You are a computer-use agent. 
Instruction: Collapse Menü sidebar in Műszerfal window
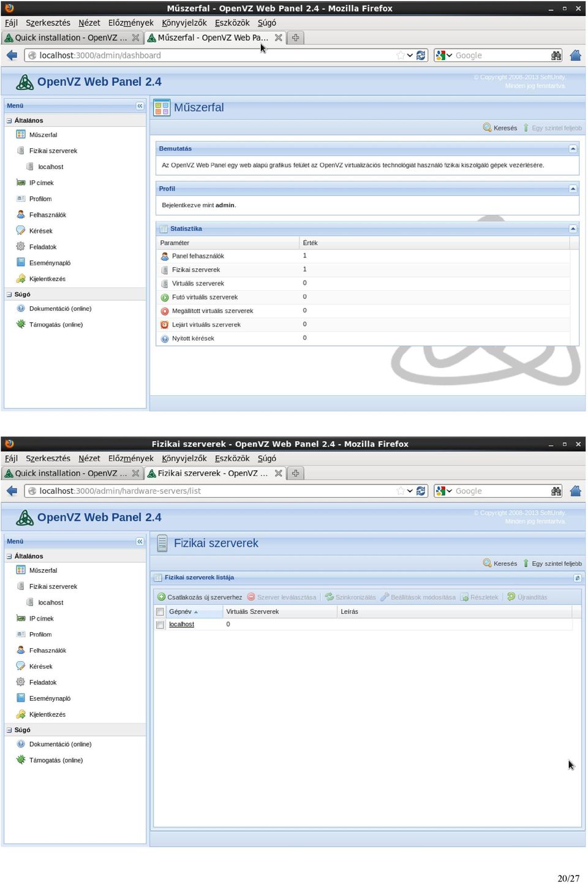point(140,106)
